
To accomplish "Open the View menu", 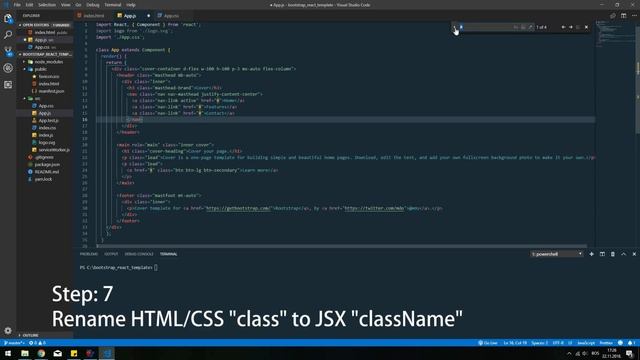I will [x=65, y=5].
